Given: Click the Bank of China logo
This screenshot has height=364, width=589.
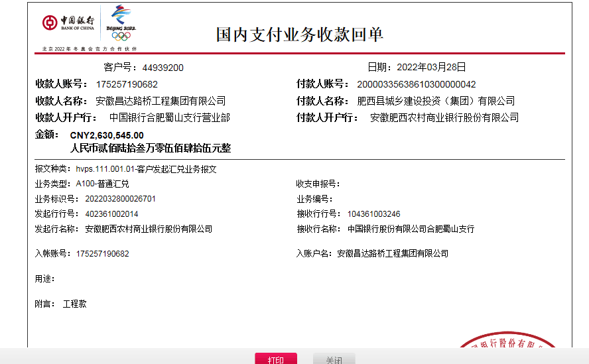Looking at the screenshot, I should [69, 24].
